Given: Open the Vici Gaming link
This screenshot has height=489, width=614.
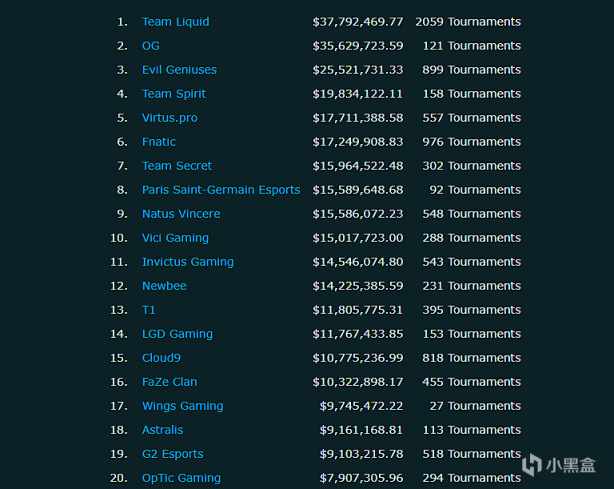Looking at the screenshot, I should (175, 238).
